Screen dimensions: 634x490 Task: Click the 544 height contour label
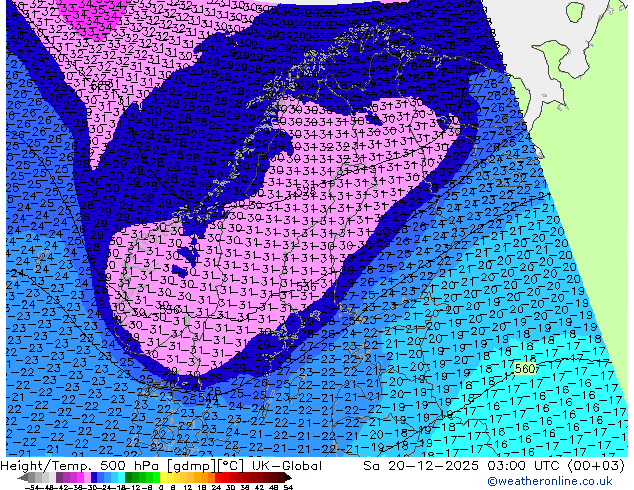[x=208, y=398]
